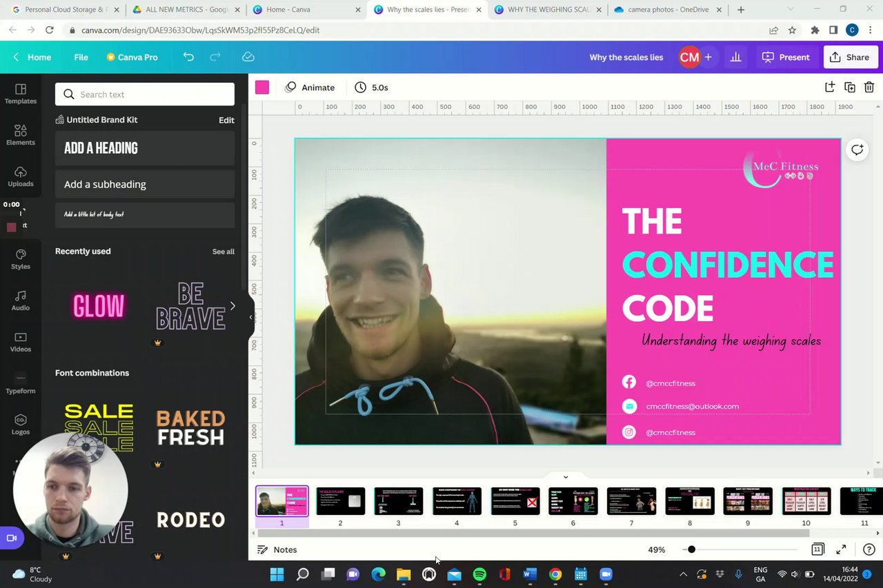Open Spotify from the taskbar

pos(479,574)
